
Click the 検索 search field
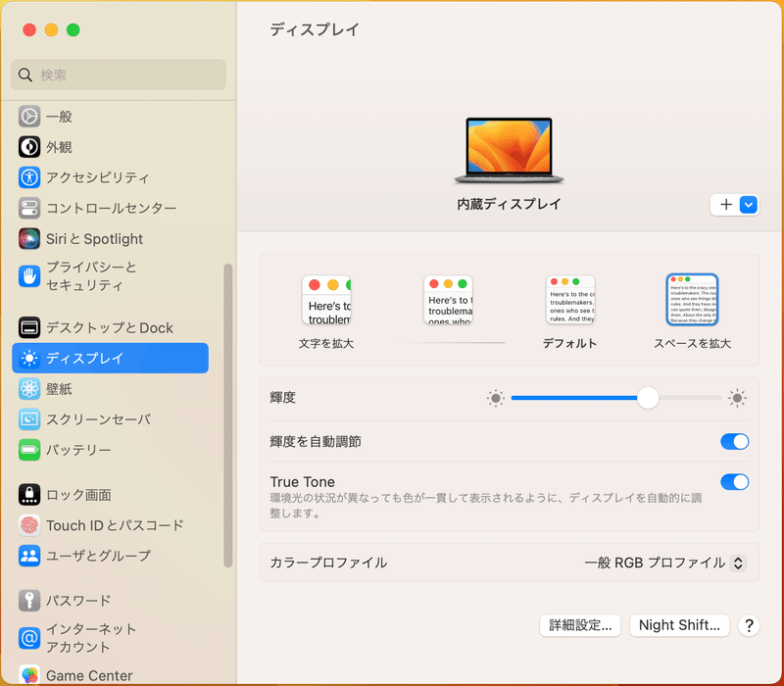[x=119, y=75]
